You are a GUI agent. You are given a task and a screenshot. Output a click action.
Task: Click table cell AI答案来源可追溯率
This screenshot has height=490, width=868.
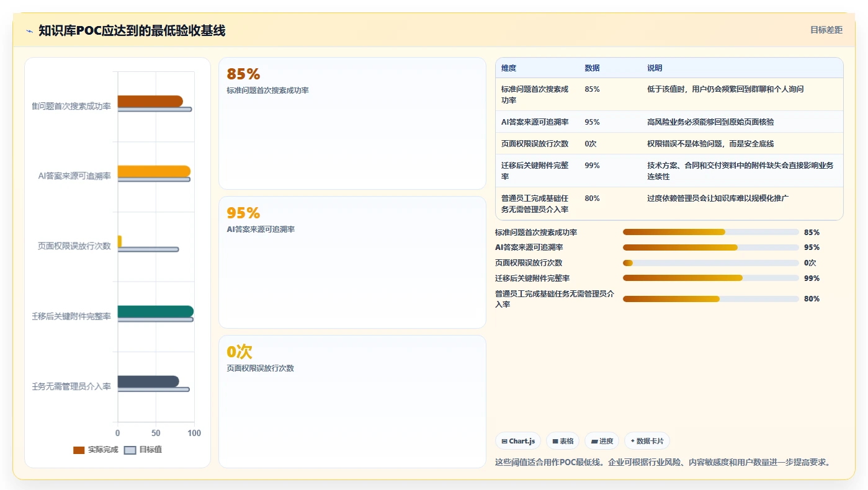point(534,122)
